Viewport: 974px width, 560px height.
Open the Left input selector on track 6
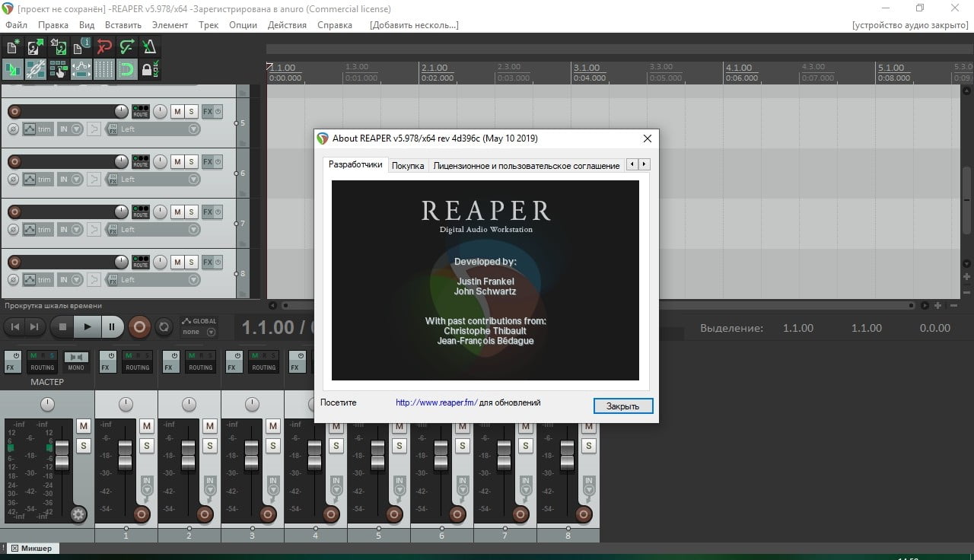pos(158,180)
